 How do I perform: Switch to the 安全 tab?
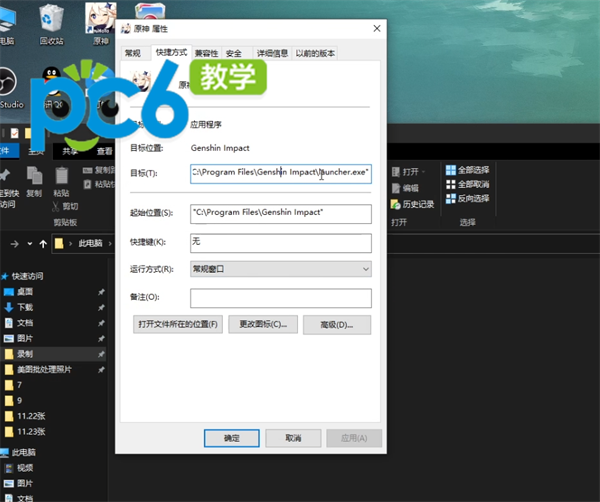(234, 53)
